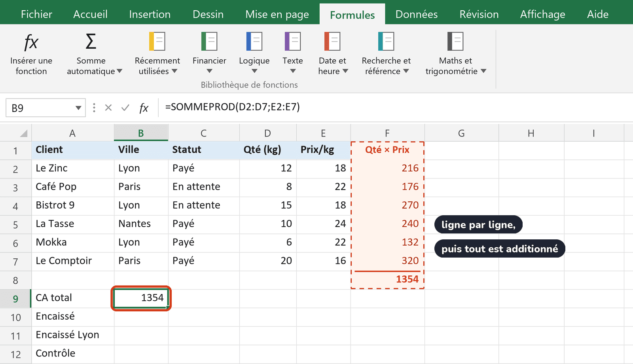Screen dimensions: 633x364
Task: Select column D header
Action: pos(268,133)
